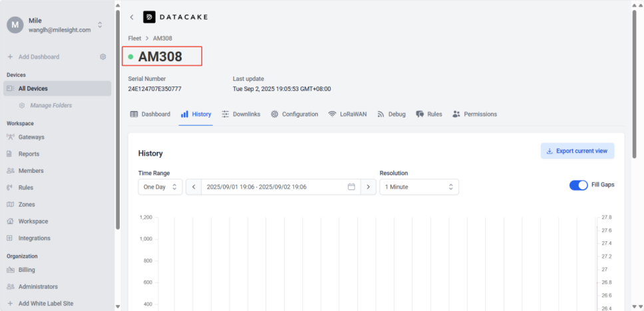The image size is (644, 311).
Task: Click email wanglh@milesight.com
Action: pyautogui.click(x=60, y=30)
